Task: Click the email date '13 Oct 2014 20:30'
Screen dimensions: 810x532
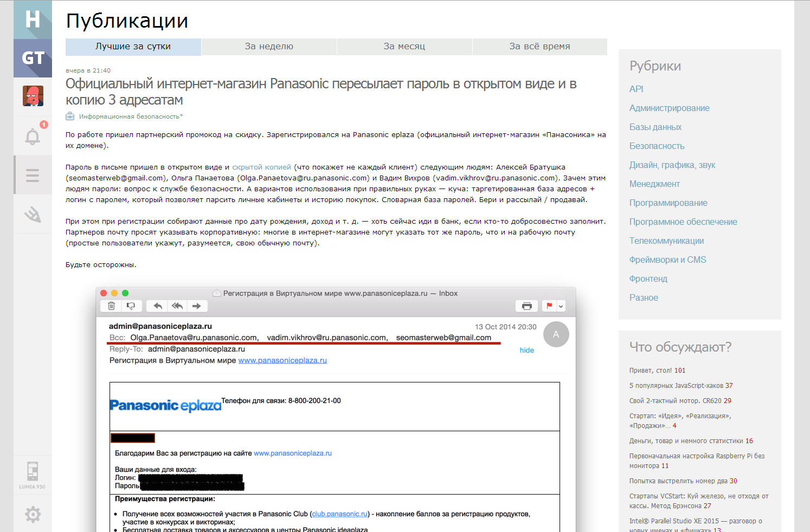Action: (506, 327)
